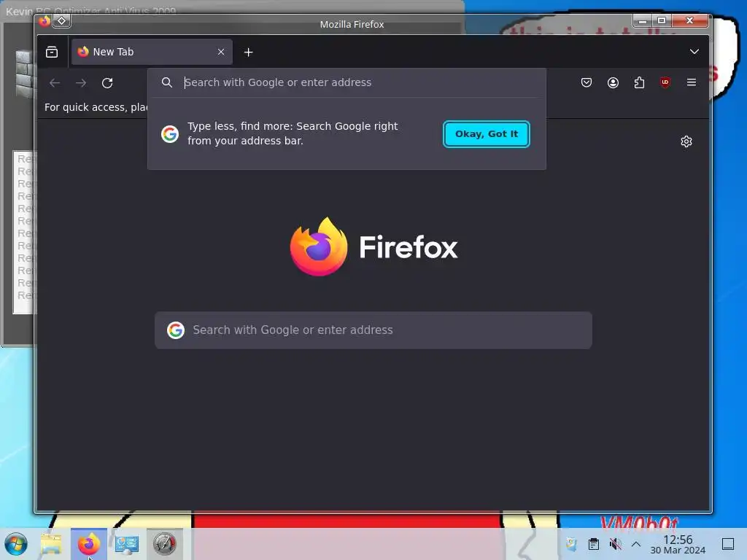Open the clipboard tray icon

[x=594, y=544]
